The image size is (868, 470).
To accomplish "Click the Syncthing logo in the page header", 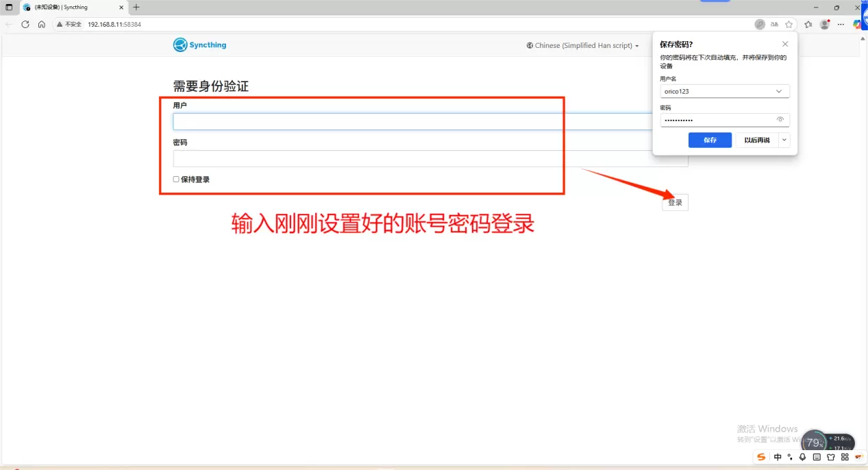I will click(x=199, y=45).
